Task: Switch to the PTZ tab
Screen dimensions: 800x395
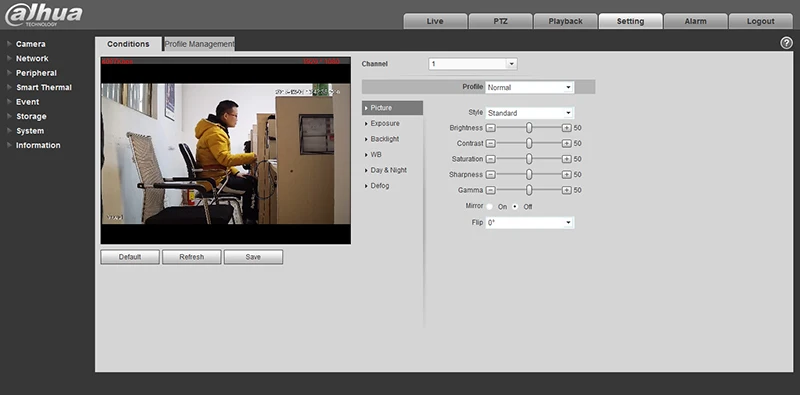Action: click(x=501, y=21)
